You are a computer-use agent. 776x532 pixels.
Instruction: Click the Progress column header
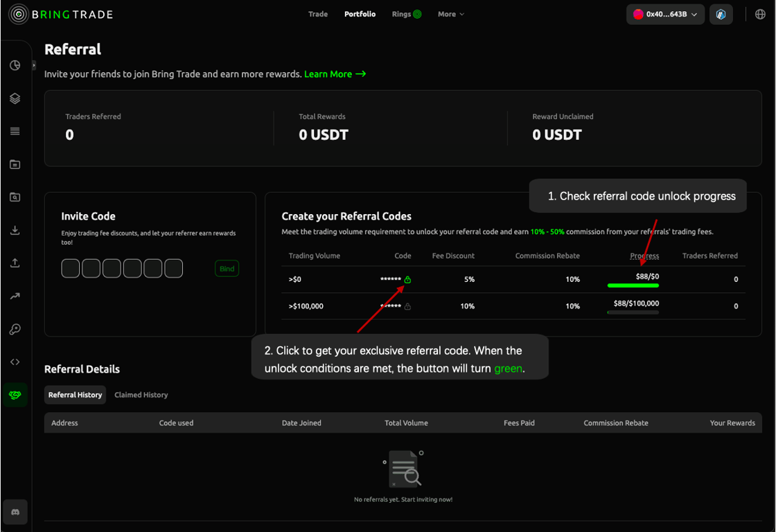(x=644, y=256)
